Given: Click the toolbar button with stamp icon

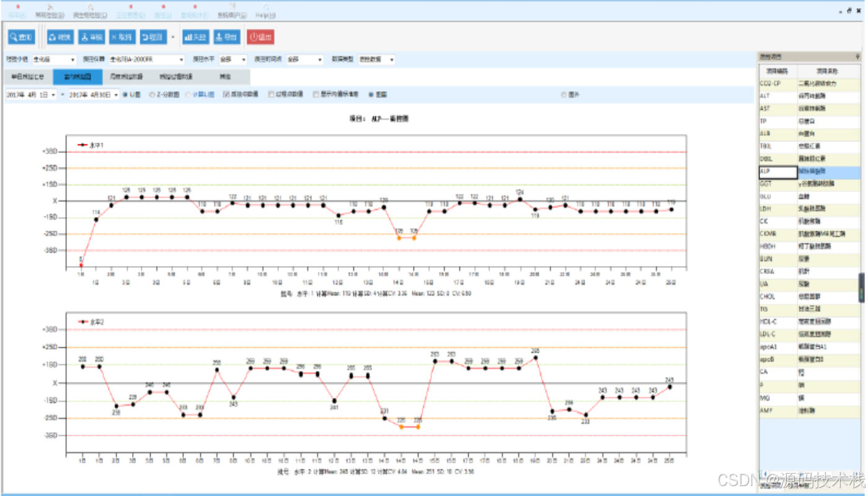Looking at the screenshot, I should click(x=92, y=37).
